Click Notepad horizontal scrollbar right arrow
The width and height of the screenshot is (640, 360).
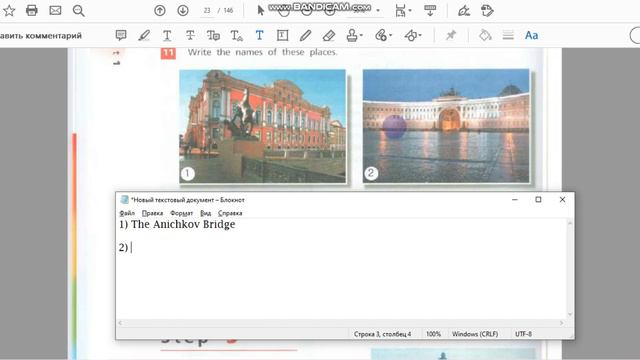562,323
